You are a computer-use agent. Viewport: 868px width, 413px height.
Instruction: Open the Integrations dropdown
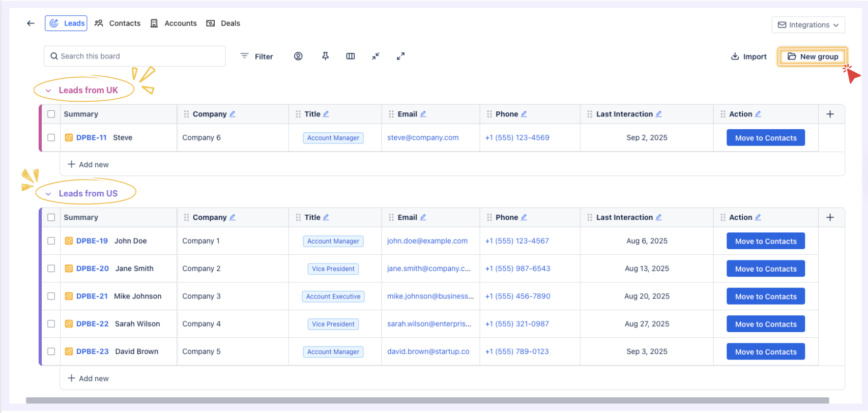[808, 25]
